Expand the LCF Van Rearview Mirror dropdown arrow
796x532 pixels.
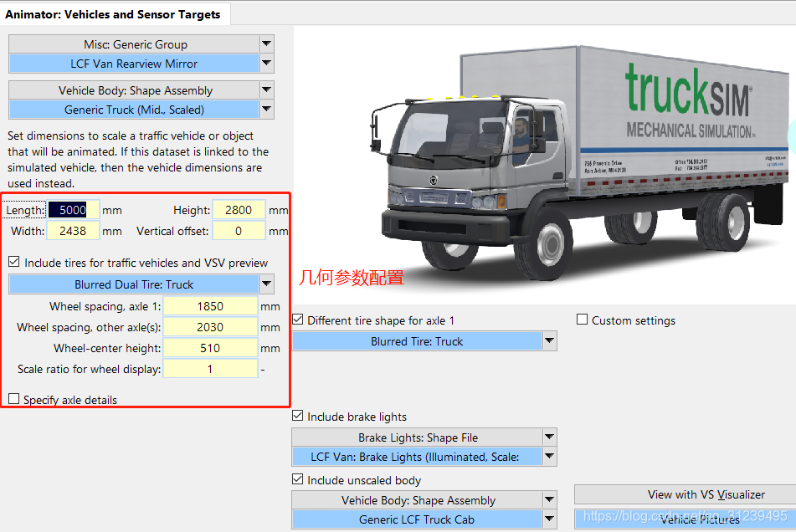(x=266, y=64)
